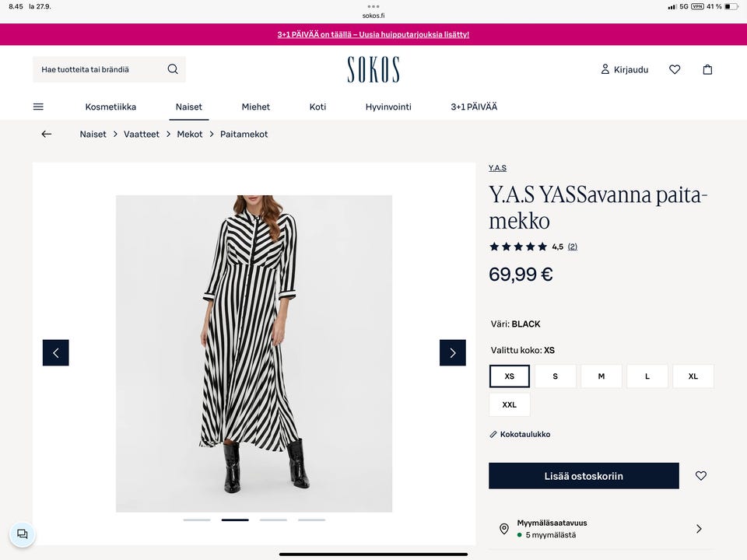This screenshot has height=560, width=747.
Task: Switch to the Miehet tab
Action: point(255,107)
